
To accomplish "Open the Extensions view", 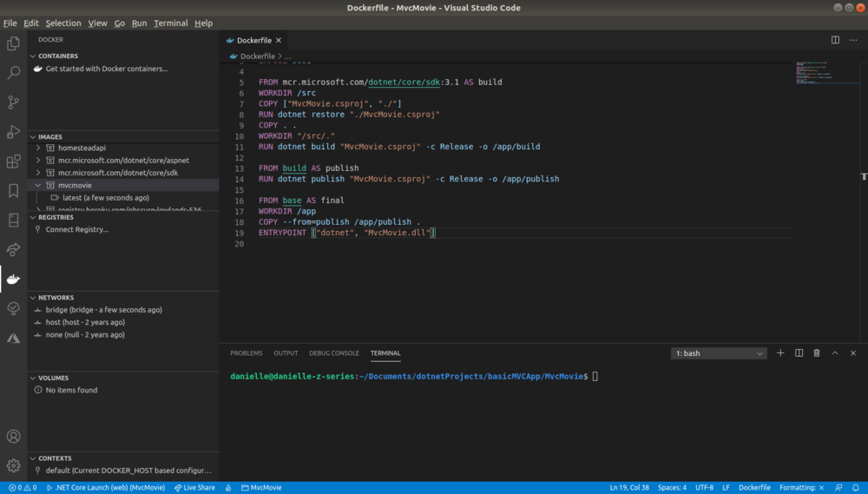I will click(13, 161).
